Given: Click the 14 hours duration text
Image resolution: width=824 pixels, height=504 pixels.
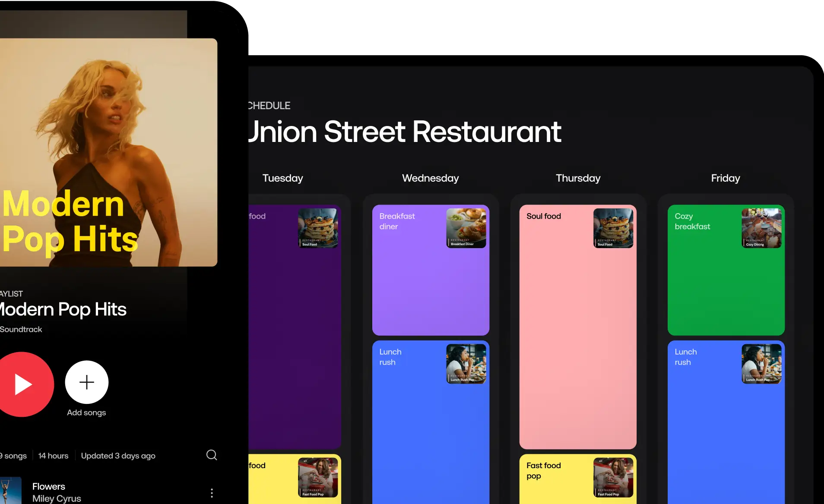Looking at the screenshot, I should pyautogui.click(x=53, y=456).
